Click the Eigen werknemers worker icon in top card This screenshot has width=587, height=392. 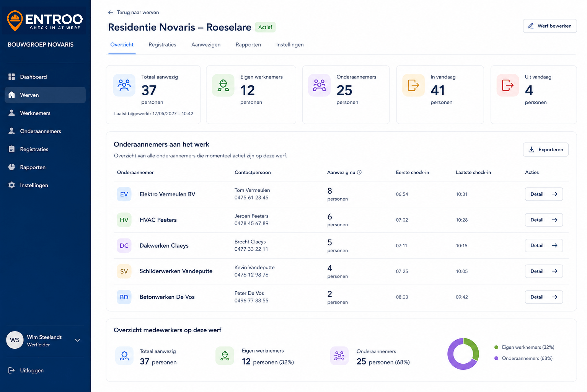pos(223,85)
